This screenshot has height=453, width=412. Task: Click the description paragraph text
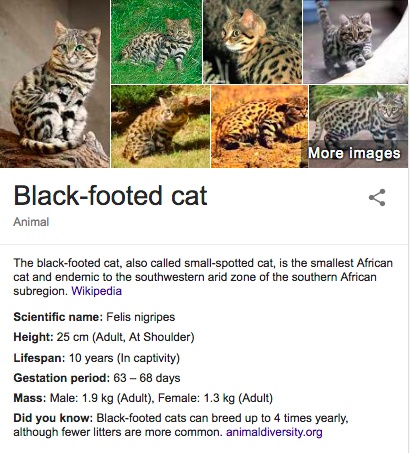coord(203,277)
